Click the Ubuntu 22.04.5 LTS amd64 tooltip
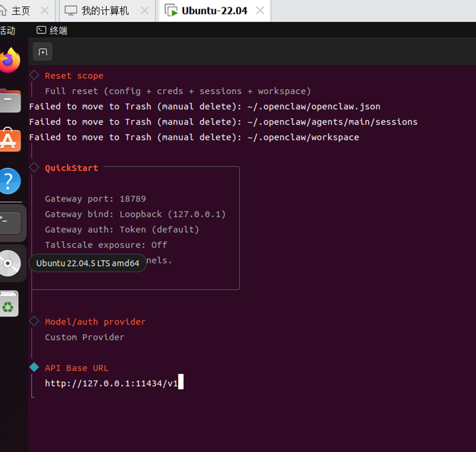The height and width of the screenshot is (452, 476). pos(87,263)
